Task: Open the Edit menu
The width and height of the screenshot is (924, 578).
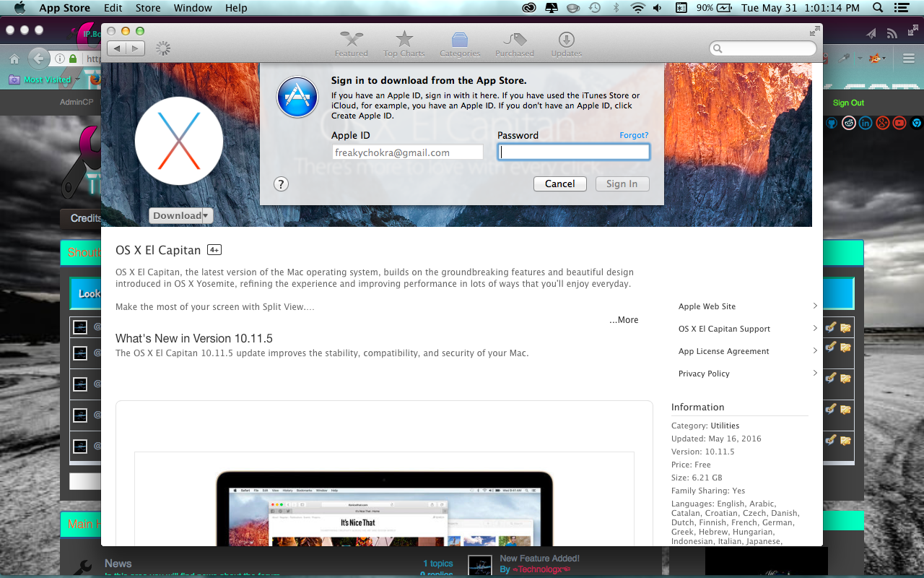Action: [x=113, y=8]
